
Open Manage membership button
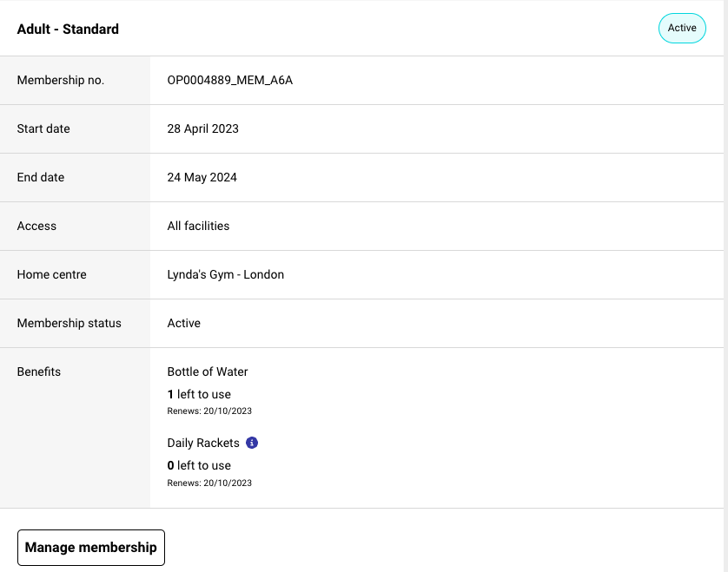[91, 548]
